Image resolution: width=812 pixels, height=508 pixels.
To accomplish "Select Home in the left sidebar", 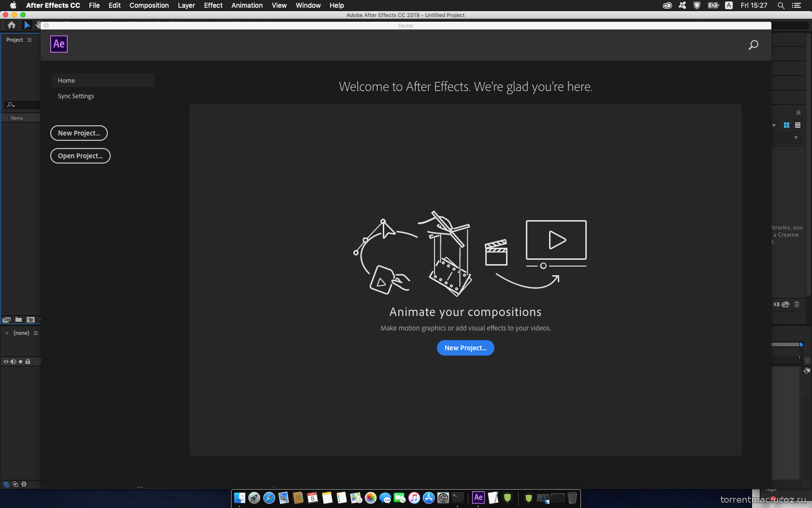I will 103,80.
